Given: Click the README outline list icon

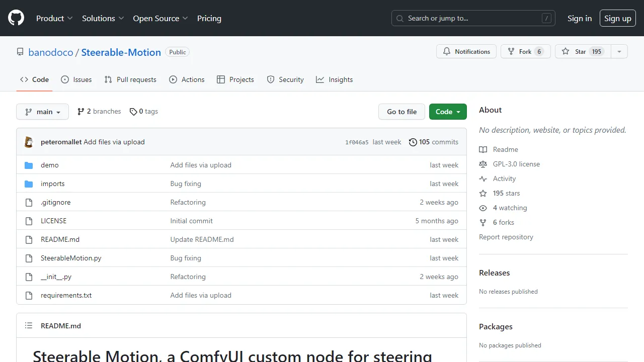Looking at the screenshot, I should (x=29, y=326).
